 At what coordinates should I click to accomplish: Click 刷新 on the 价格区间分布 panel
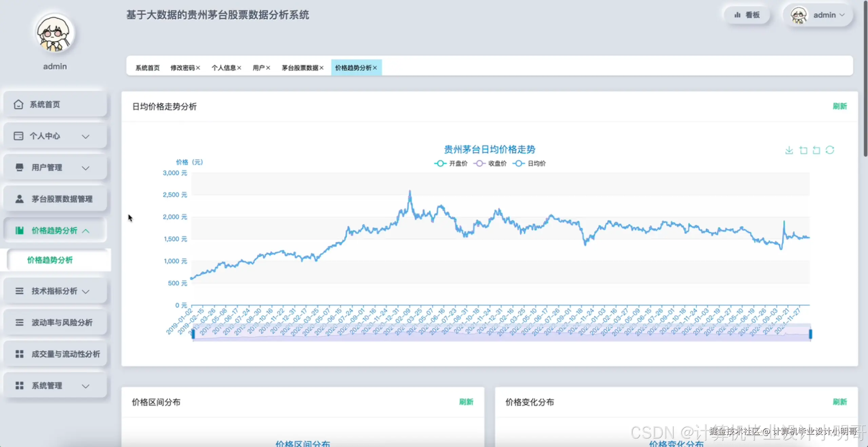coord(466,402)
